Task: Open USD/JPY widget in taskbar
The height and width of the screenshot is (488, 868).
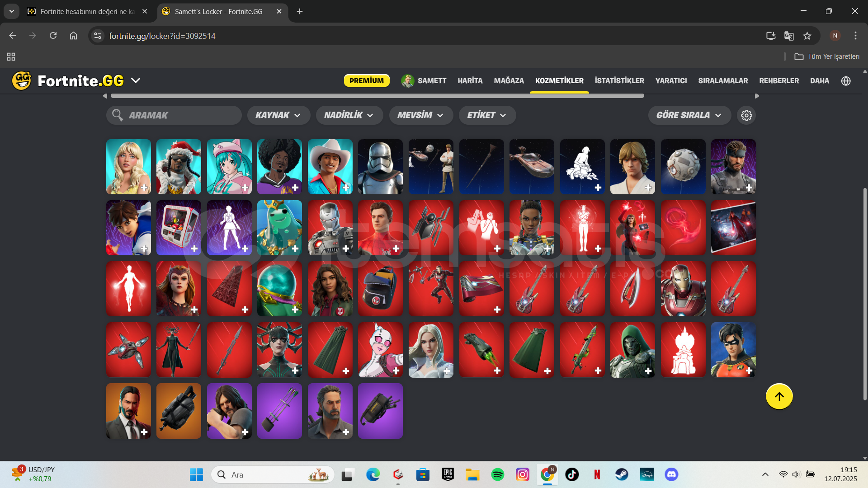Action: tap(33, 474)
